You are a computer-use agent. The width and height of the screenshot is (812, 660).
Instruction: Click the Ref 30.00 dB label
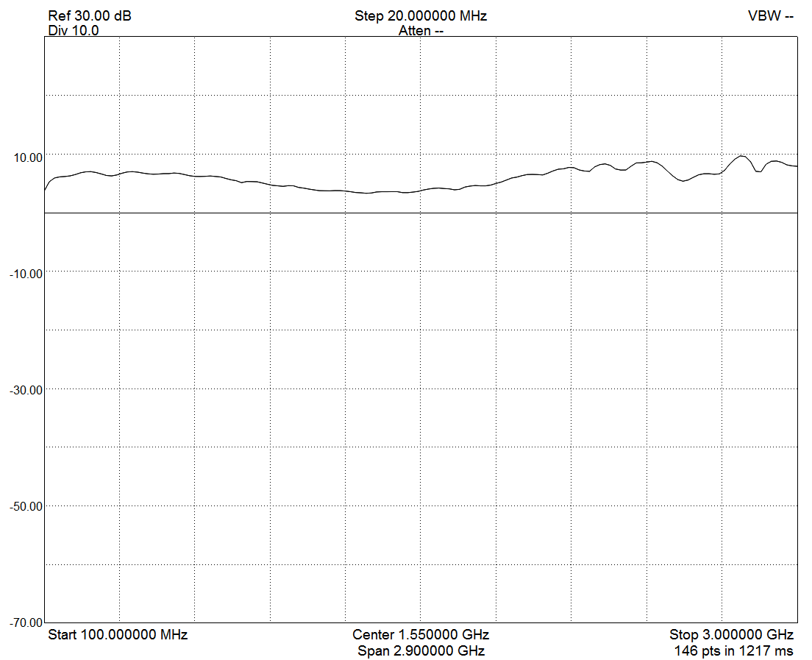[x=90, y=15]
